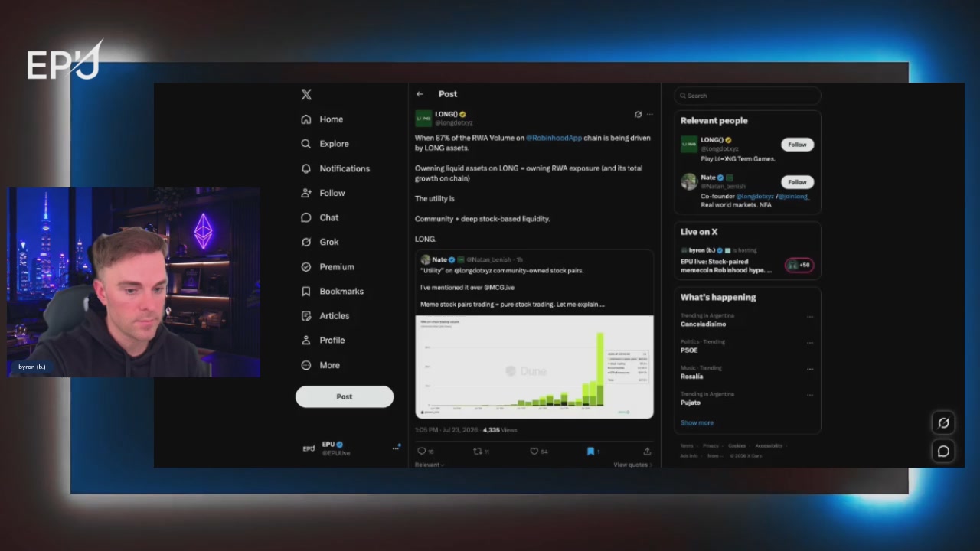Viewport: 980px width, 551px height.
Task: Click the share icon under the post
Action: tap(647, 452)
